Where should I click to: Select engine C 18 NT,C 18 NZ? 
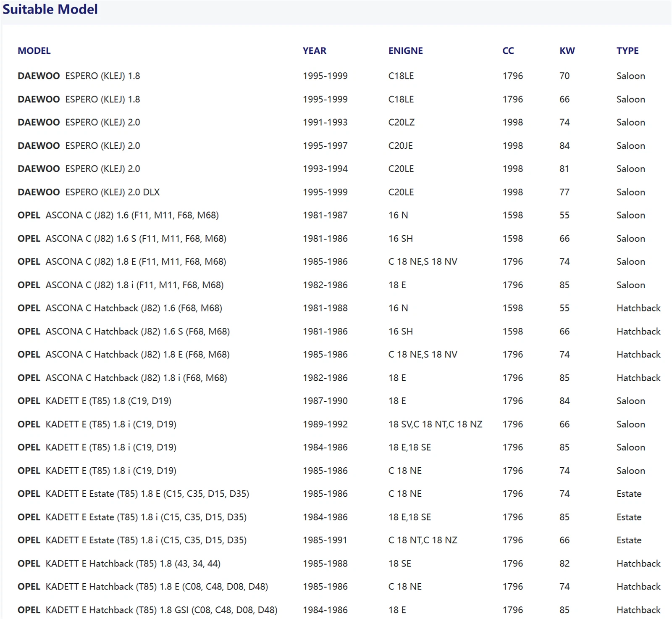(x=423, y=540)
